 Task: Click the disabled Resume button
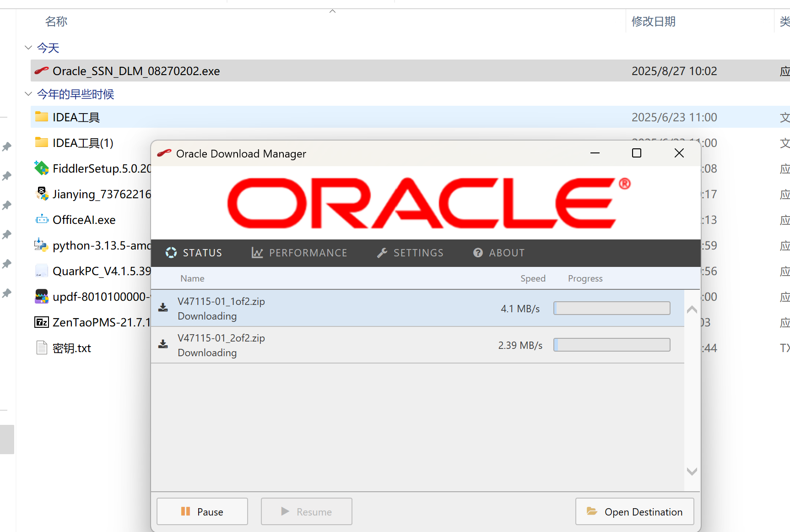[307, 511]
